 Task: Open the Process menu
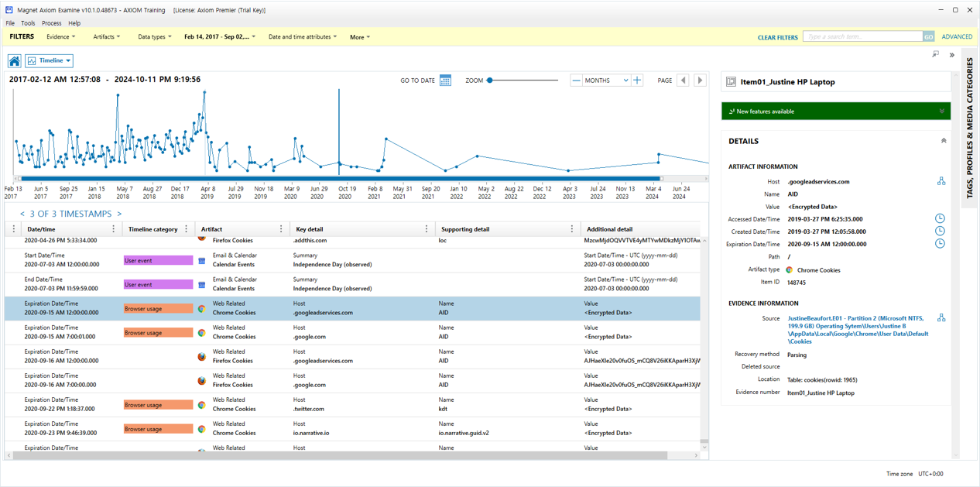[x=52, y=23]
